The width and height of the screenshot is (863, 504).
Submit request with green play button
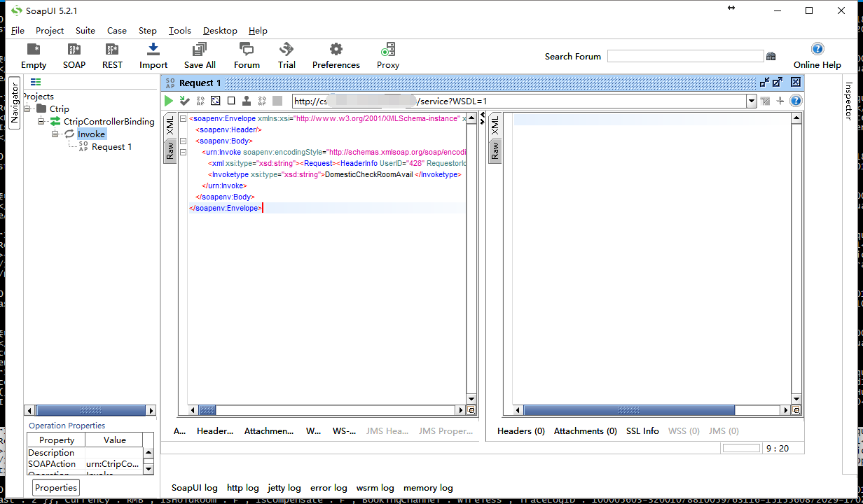tap(169, 101)
